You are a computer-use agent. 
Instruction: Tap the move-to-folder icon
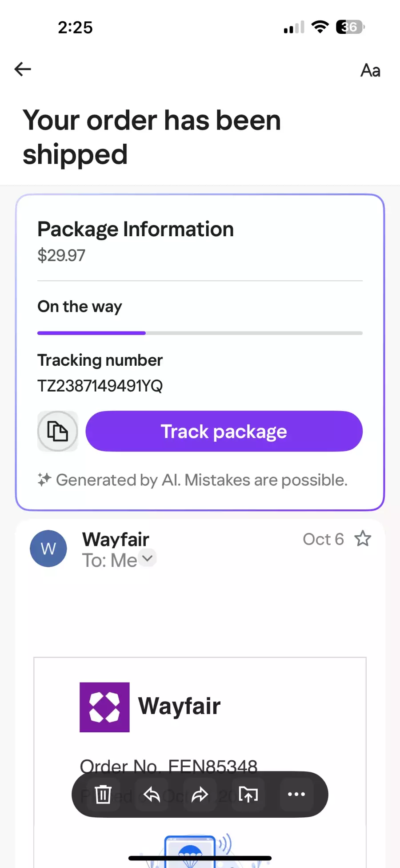[x=248, y=794]
